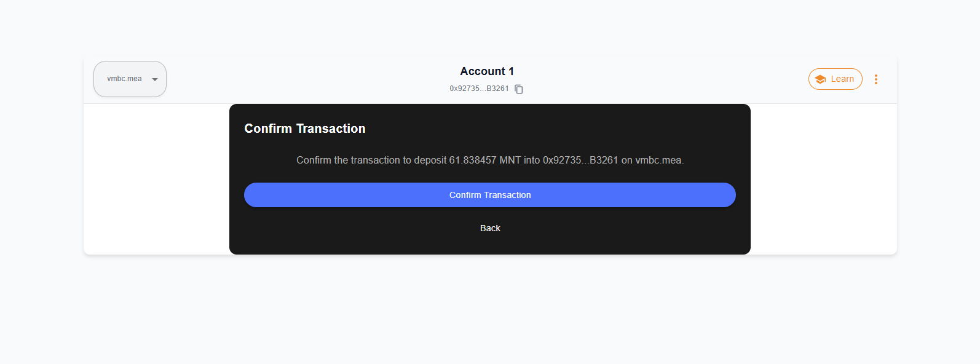Image resolution: width=980 pixels, height=364 pixels.
Task: Go Back from the confirmation dialog
Action: coord(490,228)
